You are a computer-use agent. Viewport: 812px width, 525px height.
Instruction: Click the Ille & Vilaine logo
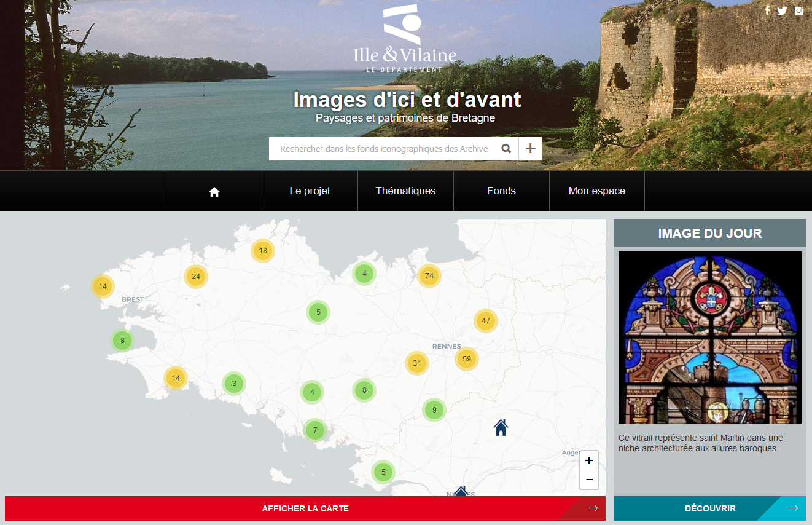click(x=405, y=39)
